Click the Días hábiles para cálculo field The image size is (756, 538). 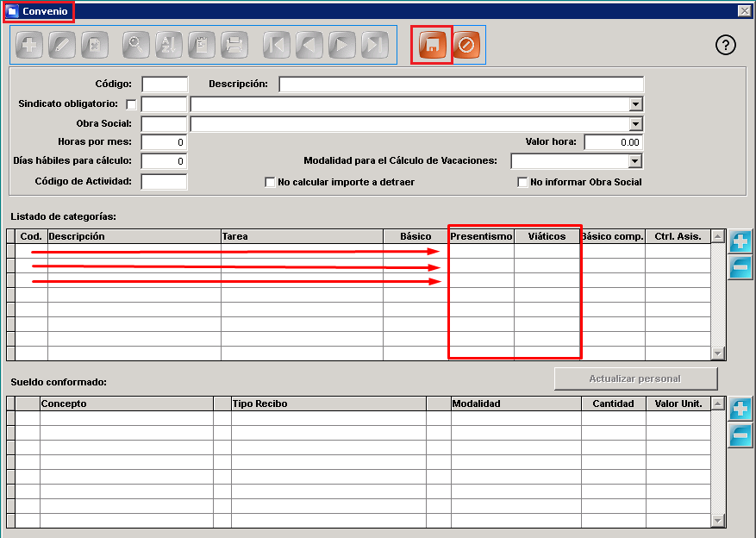click(164, 161)
